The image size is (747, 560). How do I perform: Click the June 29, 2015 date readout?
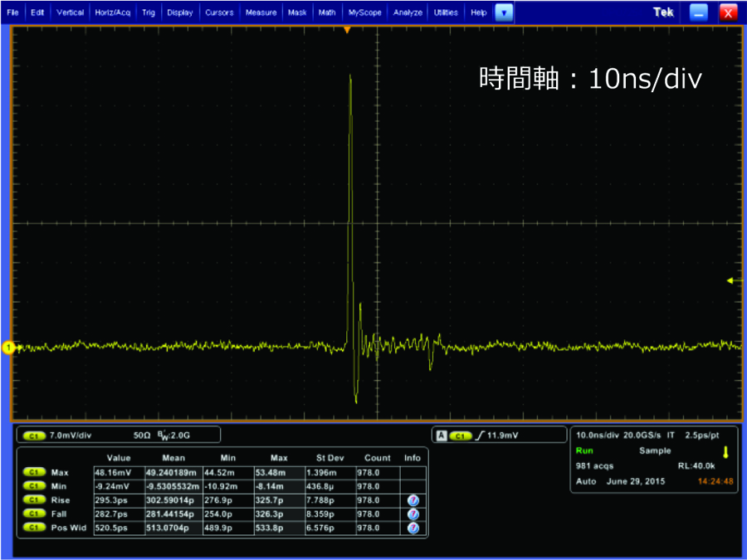coord(636,481)
